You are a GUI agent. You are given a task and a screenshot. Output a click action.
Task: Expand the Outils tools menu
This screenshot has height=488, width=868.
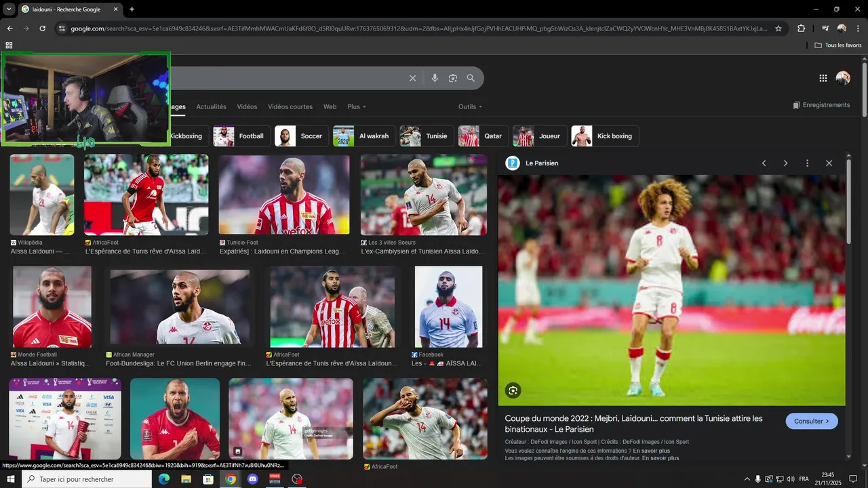point(470,106)
